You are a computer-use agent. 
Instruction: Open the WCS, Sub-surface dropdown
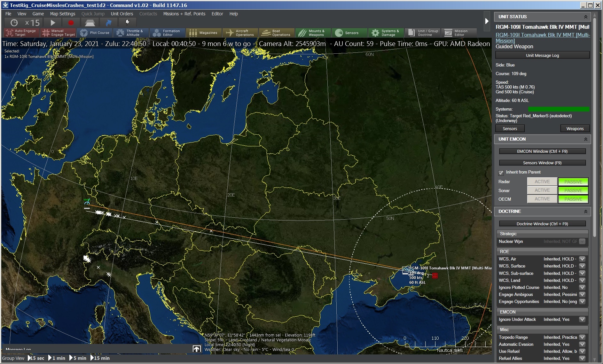click(x=582, y=273)
